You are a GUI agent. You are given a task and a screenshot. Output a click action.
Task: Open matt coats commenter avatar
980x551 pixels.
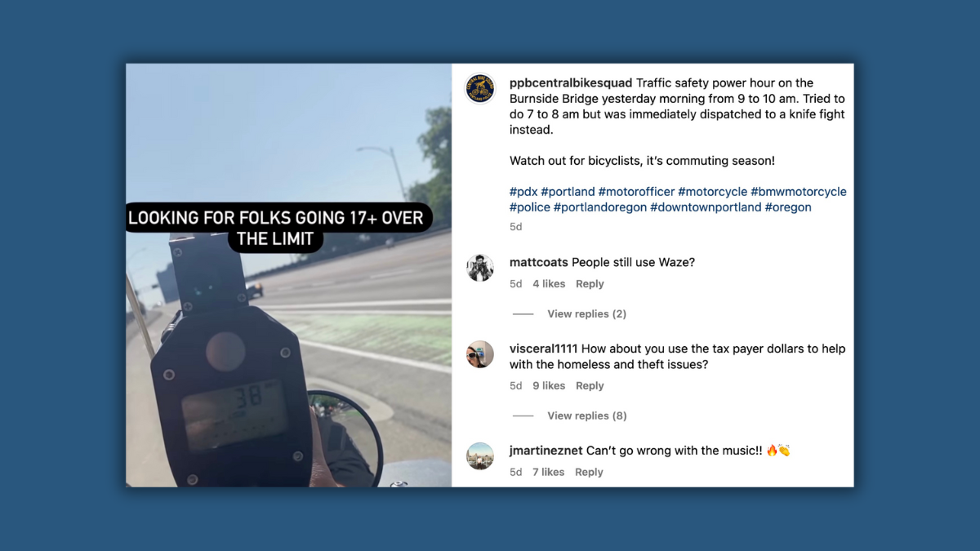(480, 268)
